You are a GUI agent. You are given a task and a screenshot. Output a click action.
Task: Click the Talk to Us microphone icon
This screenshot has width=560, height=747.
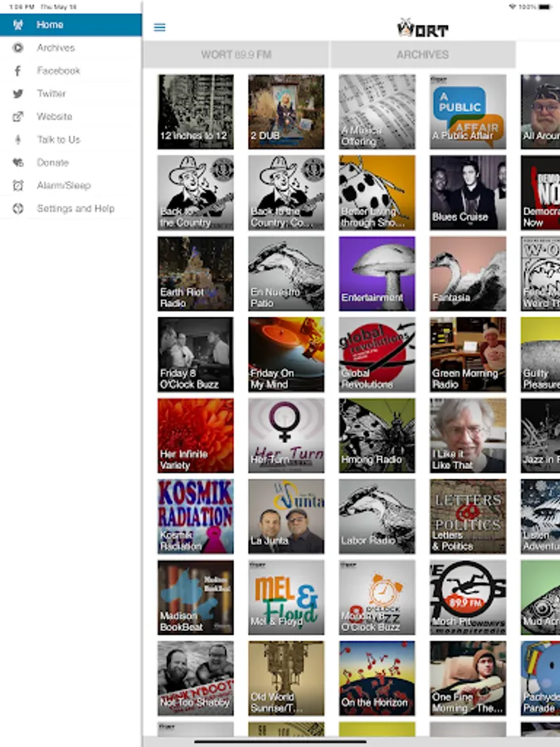coord(18,139)
